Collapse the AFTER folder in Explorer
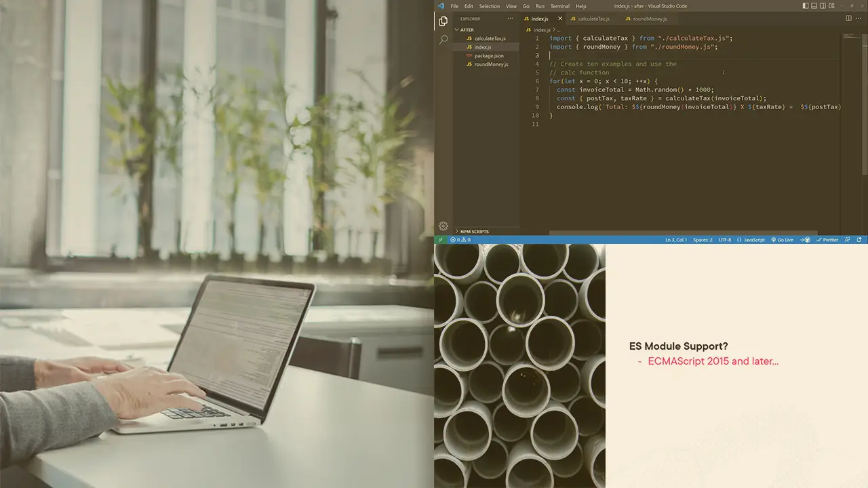This screenshot has height=488, width=868. 486,30
